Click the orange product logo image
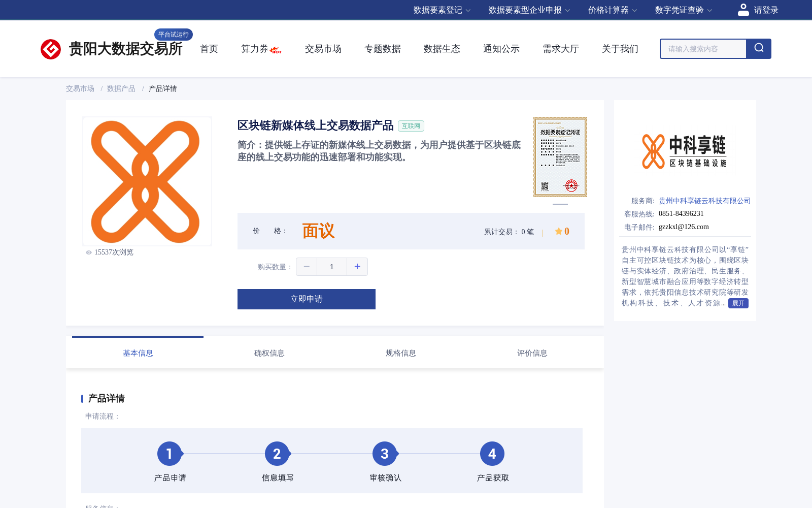This screenshot has height=508, width=812. 147,181
